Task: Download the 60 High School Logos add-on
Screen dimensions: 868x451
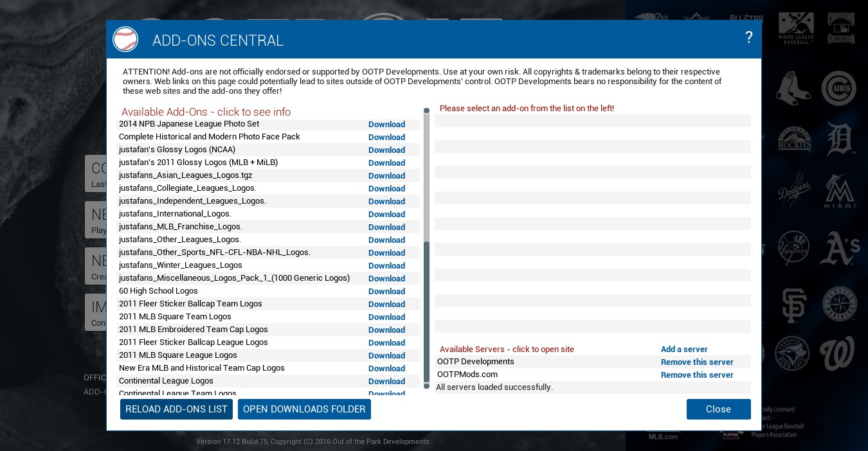Action: point(386,292)
